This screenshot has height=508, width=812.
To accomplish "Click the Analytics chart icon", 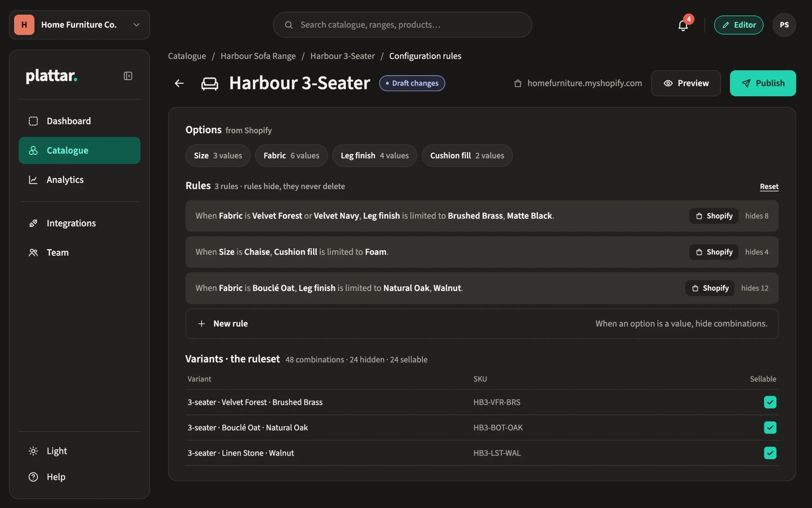I will coord(33,180).
